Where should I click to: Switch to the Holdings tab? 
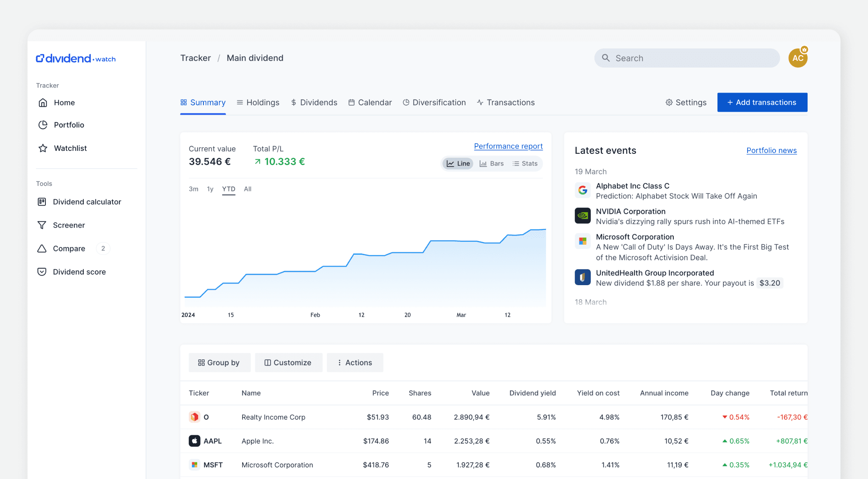(258, 103)
